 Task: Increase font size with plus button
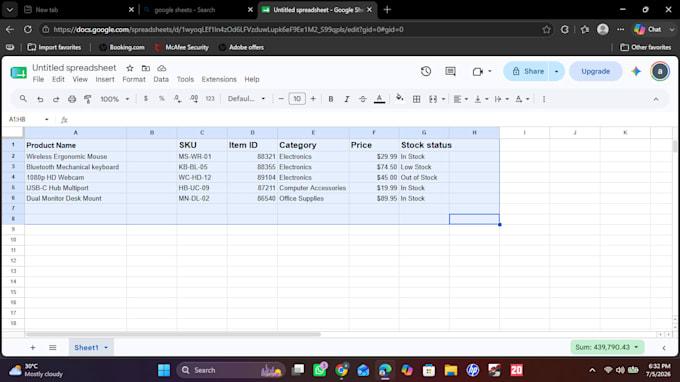(313, 99)
